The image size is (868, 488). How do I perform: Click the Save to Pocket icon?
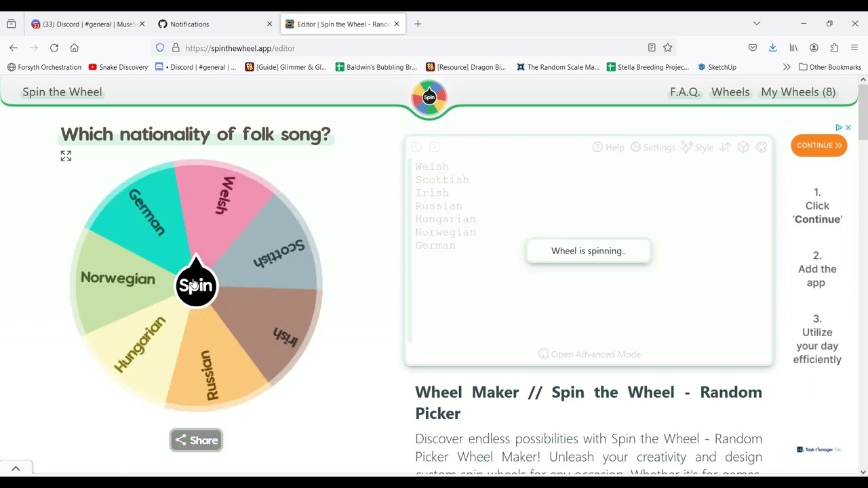pyautogui.click(x=753, y=48)
